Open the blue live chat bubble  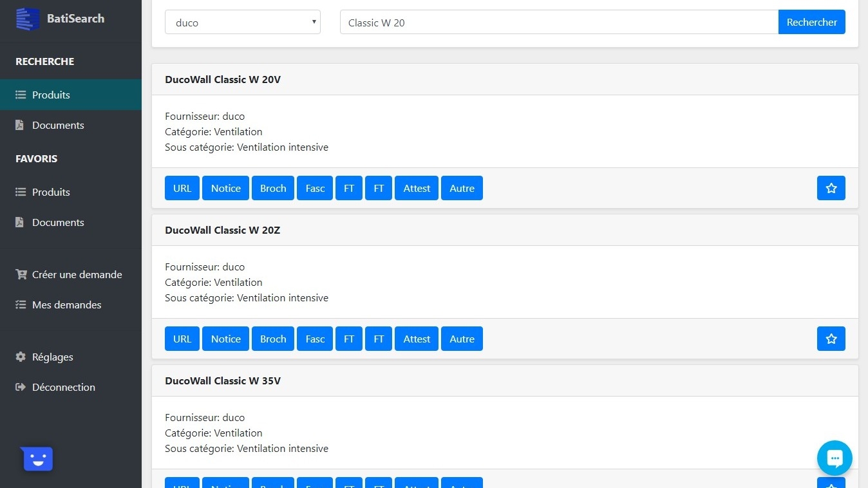click(x=835, y=458)
